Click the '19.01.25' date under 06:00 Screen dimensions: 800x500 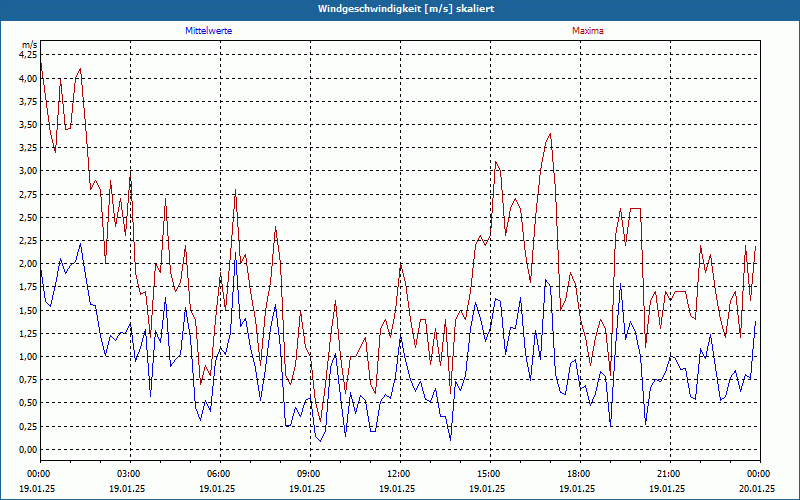217,488
